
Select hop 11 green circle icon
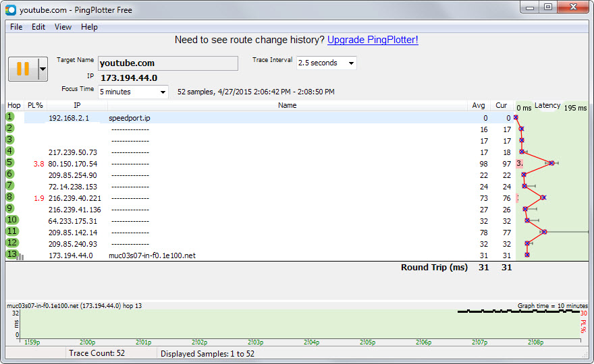(12, 231)
